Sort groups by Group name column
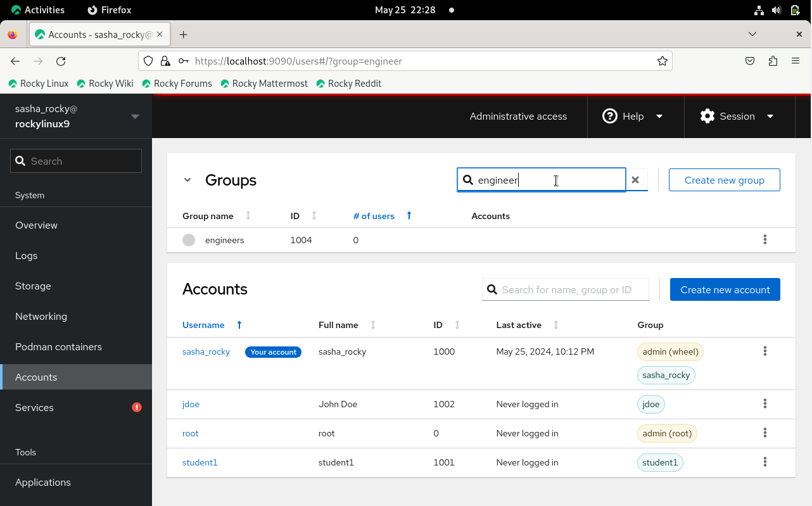 point(209,216)
